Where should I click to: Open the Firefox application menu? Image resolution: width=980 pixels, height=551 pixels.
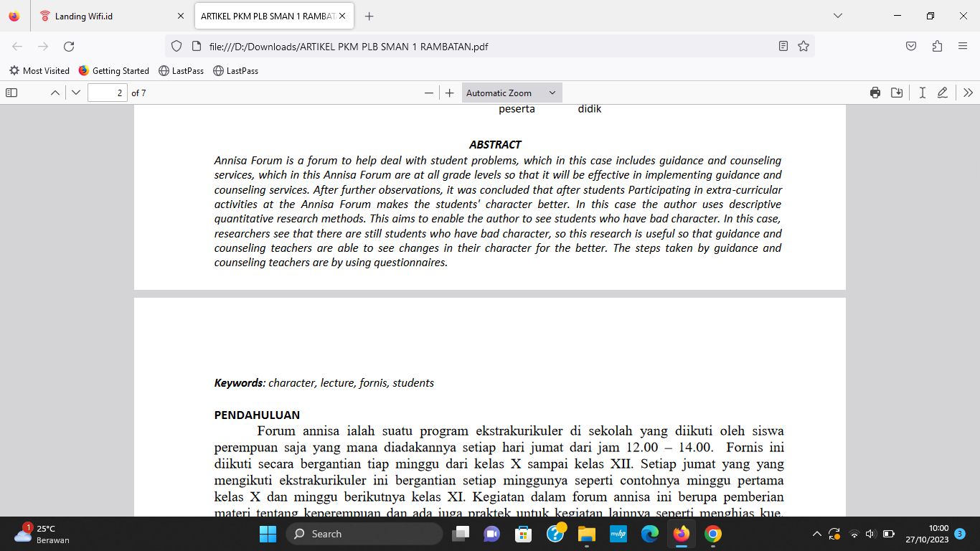[963, 47]
